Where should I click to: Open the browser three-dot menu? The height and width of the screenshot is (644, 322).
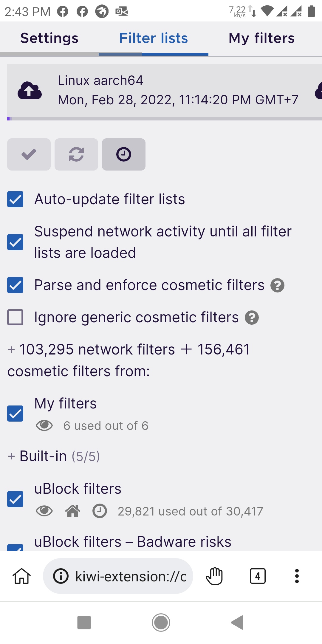(x=297, y=576)
